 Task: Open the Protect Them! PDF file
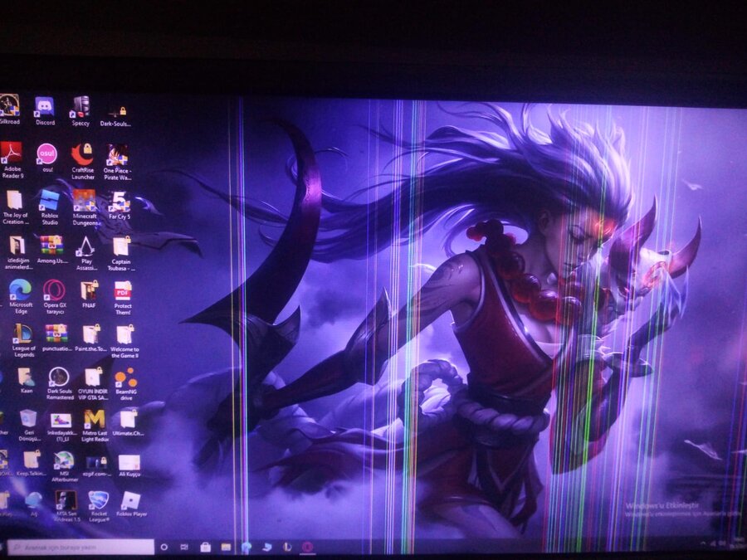[123, 298]
